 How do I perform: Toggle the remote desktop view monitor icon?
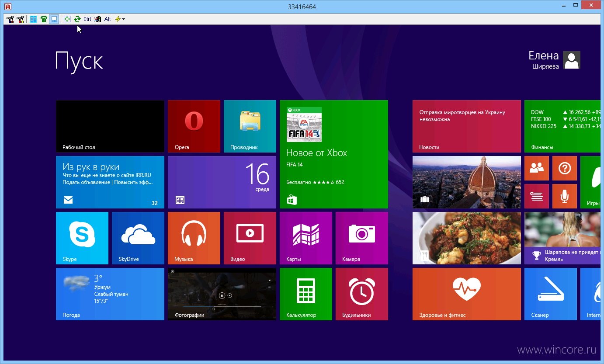click(x=54, y=19)
